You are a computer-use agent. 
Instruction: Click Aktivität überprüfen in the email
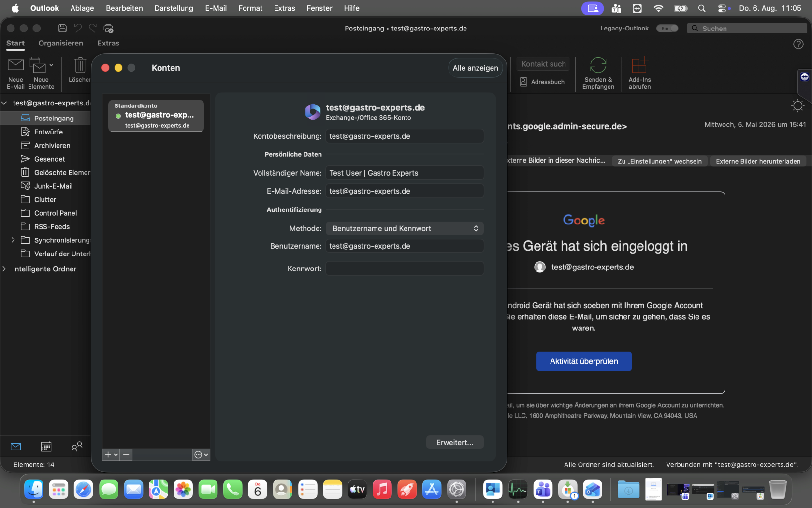[584, 361]
